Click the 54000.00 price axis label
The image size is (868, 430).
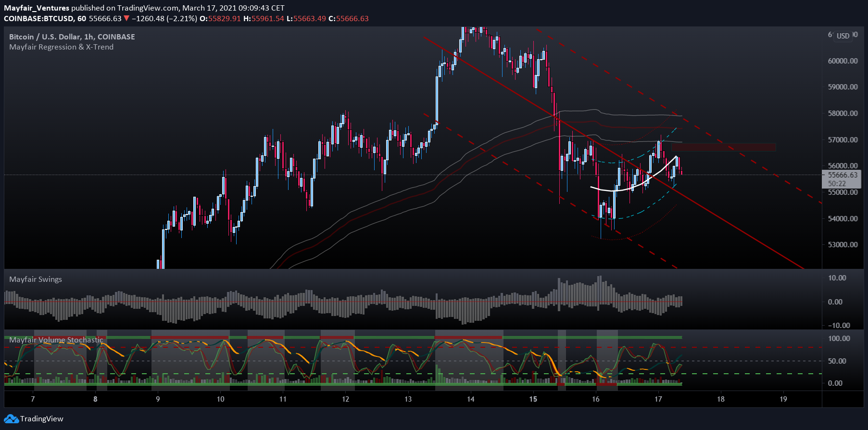coord(843,219)
